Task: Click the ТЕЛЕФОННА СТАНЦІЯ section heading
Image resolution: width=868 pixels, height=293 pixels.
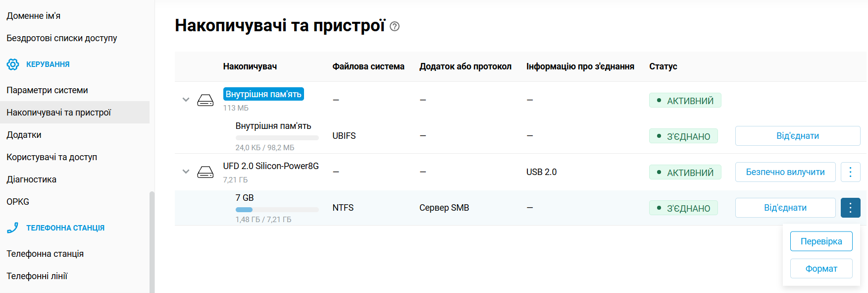Action: pos(65,228)
